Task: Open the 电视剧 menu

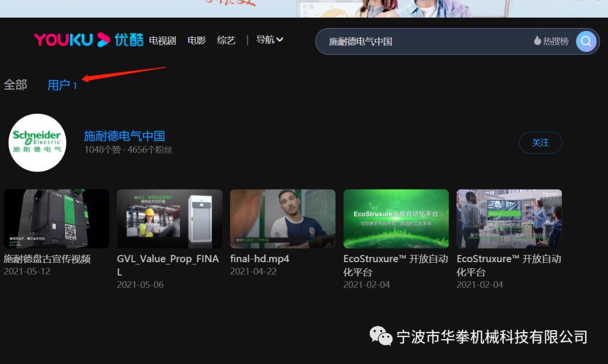Action: click(x=162, y=41)
